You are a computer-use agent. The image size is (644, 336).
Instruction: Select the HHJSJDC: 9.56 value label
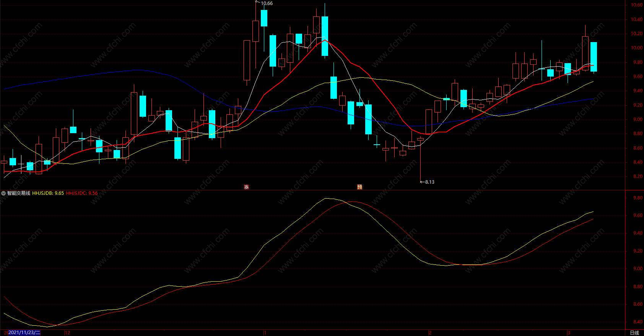coord(82,193)
